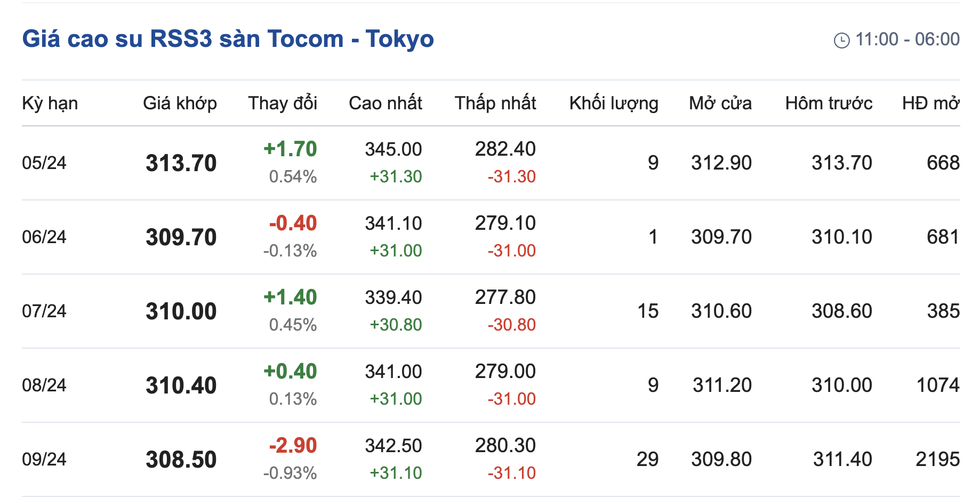Screen dimensions: 980x498
Task: Select the 05/24 contract row
Action: coord(44,163)
